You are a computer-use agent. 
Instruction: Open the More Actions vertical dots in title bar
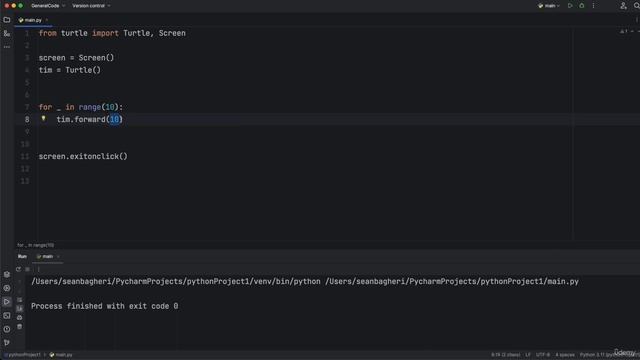(x=593, y=6)
